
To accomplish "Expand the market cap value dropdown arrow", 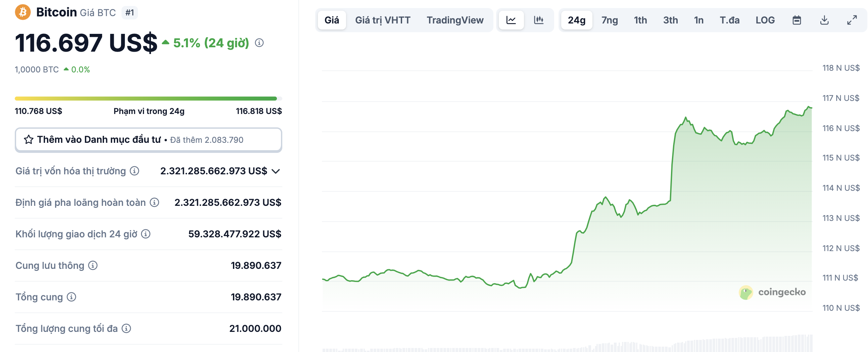I will pyautogui.click(x=276, y=171).
